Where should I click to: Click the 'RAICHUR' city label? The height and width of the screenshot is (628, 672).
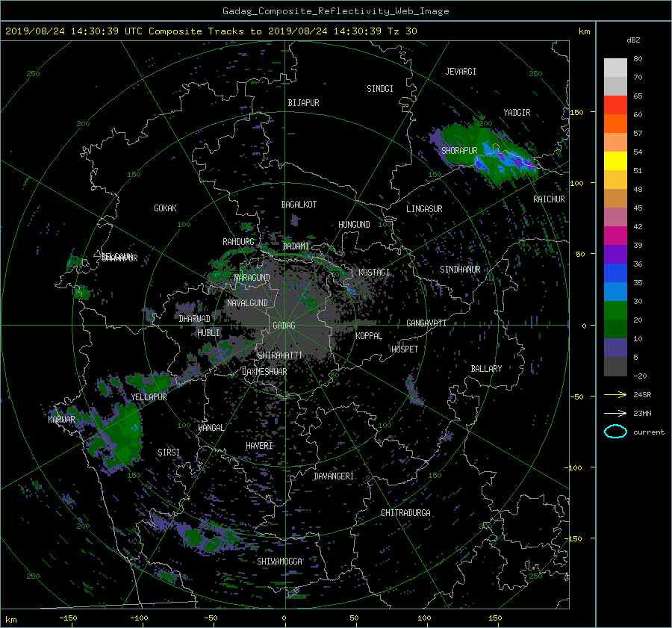549,199
